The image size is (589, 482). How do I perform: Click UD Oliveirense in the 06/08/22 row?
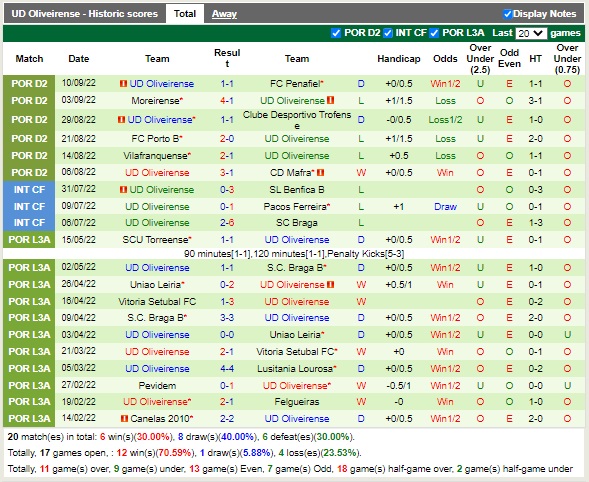point(157,172)
